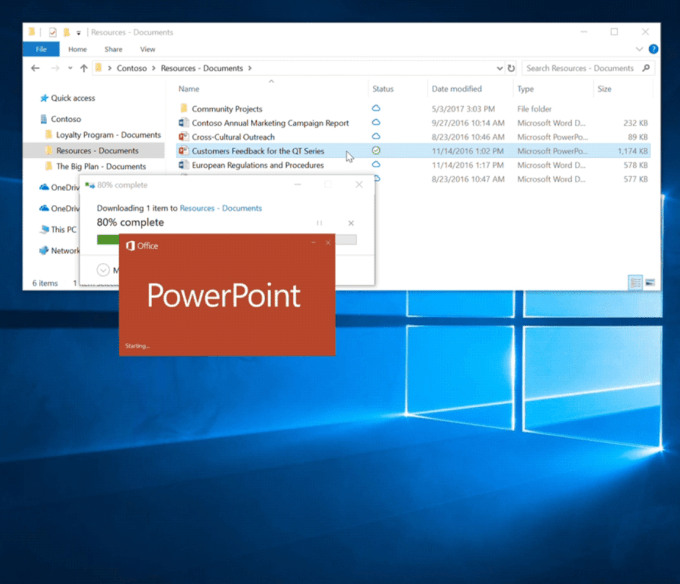Click the Search Resources - Documents field
This screenshot has width=680, height=584.
click(x=582, y=68)
